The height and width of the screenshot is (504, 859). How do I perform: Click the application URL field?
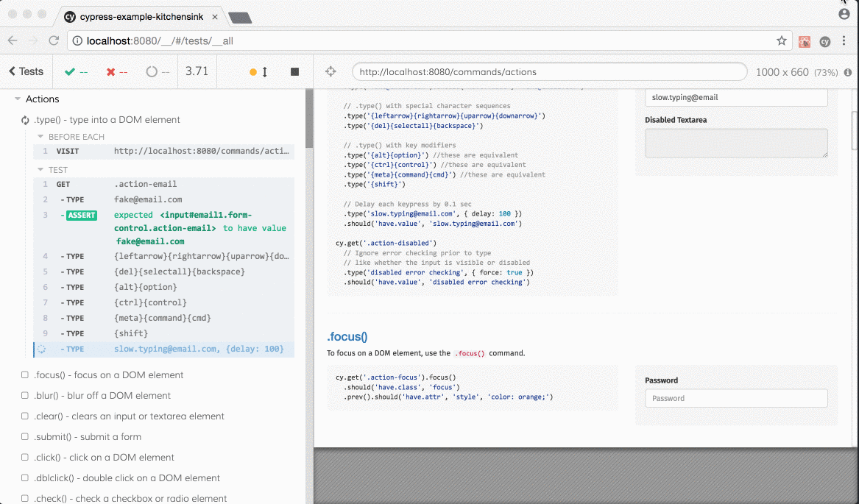point(549,72)
